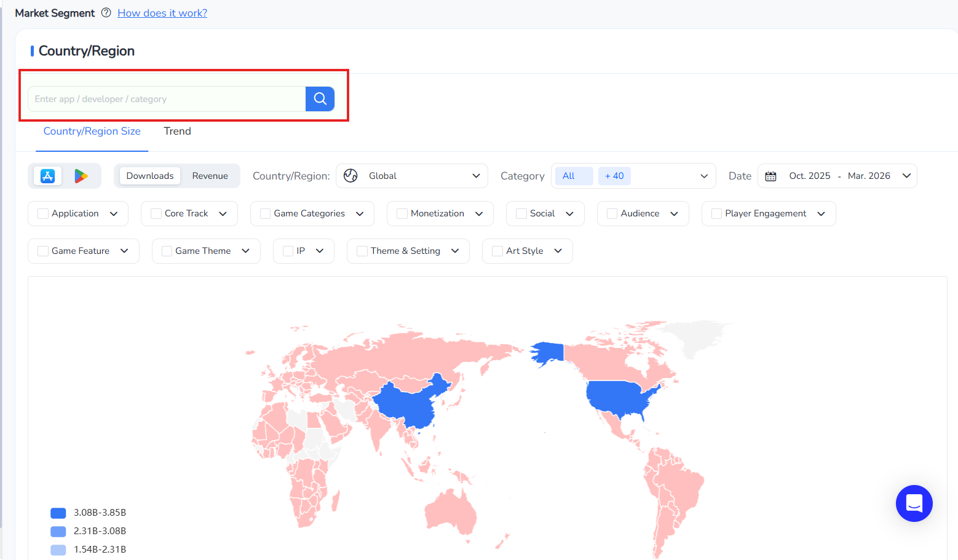This screenshot has height=560, width=958.
Task: Select the Country/Region Size tab
Action: (92, 131)
